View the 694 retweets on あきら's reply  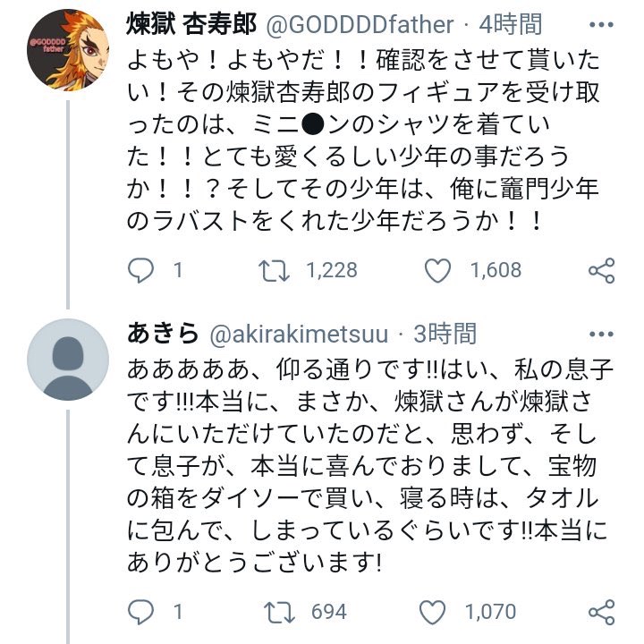pyautogui.click(x=329, y=612)
